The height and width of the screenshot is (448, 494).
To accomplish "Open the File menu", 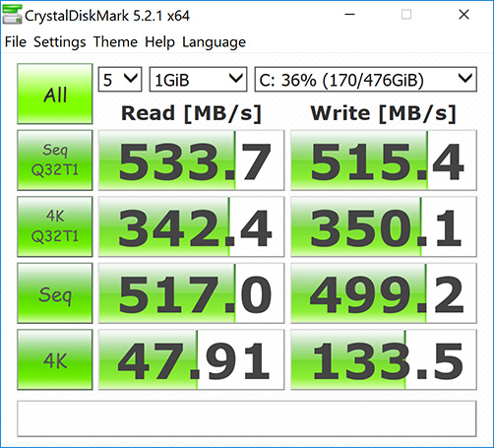I will [16, 42].
